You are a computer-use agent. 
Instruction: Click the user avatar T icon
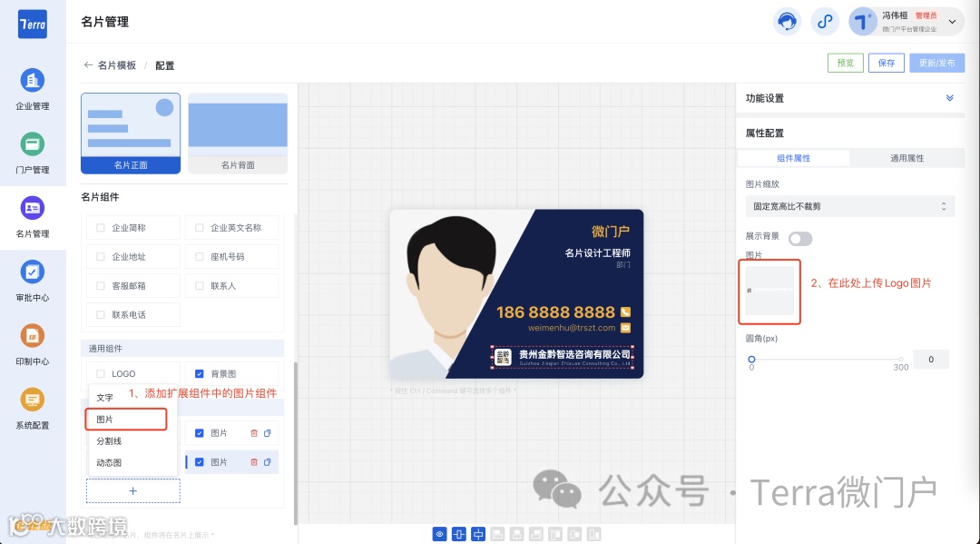tap(863, 22)
